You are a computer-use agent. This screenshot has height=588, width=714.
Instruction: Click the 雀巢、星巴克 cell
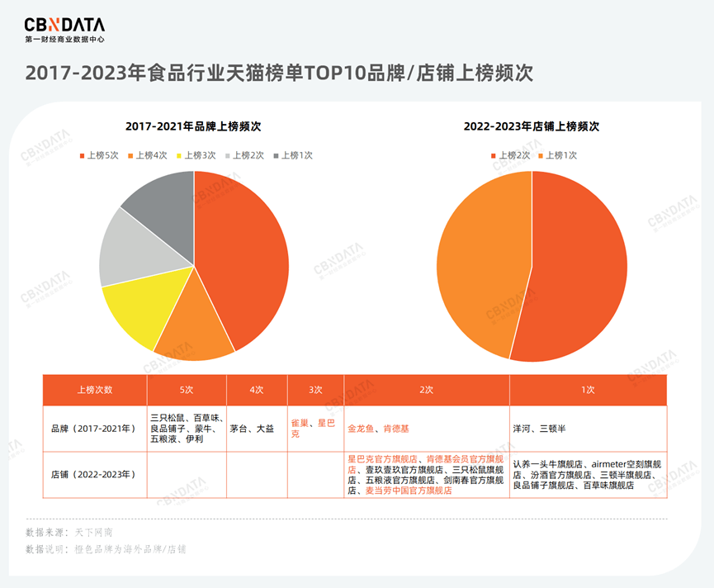tap(314, 429)
